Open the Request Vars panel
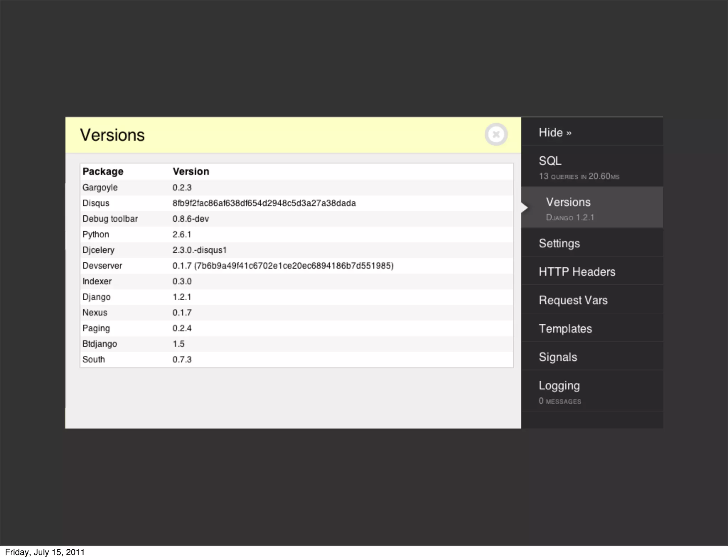Viewport: 728px width, 560px height. click(573, 300)
